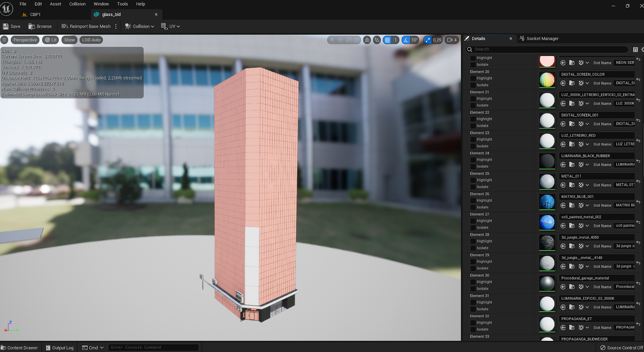
Task: Open Details panel view options grid icon
Action: tap(636, 49)
